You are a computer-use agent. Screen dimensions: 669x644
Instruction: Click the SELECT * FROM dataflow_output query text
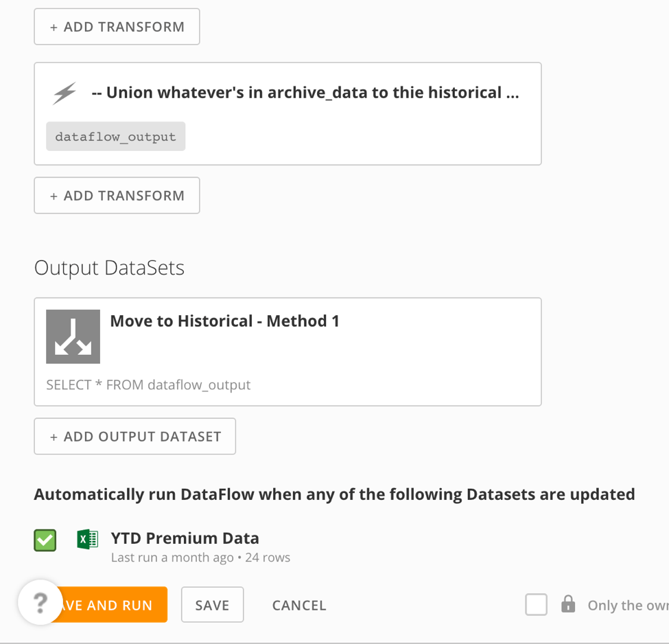148,384
